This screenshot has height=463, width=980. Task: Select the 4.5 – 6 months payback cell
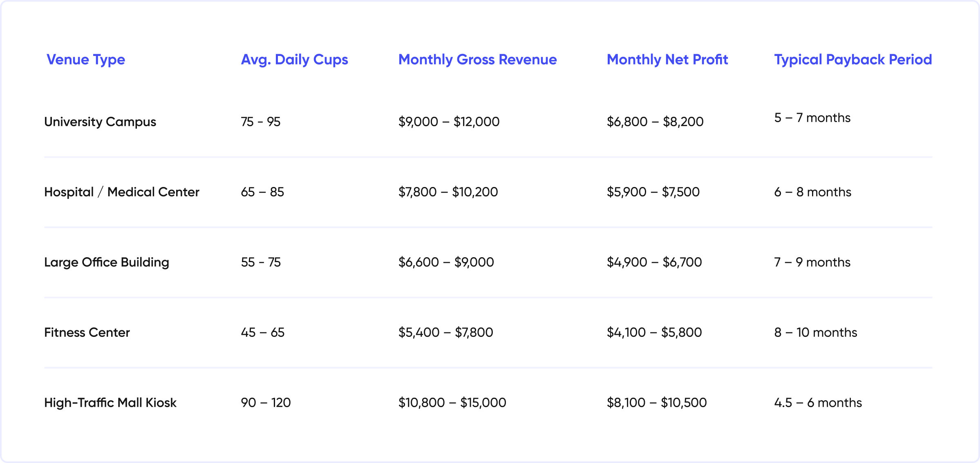tap(818, 403)
